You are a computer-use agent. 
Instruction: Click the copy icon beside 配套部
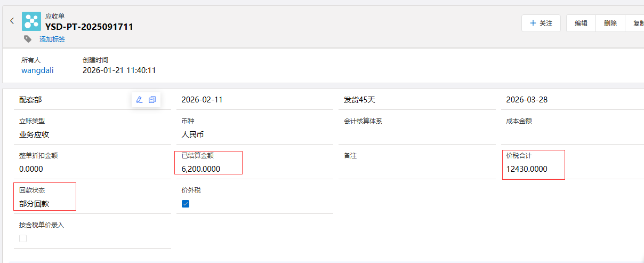click(152, 100)
